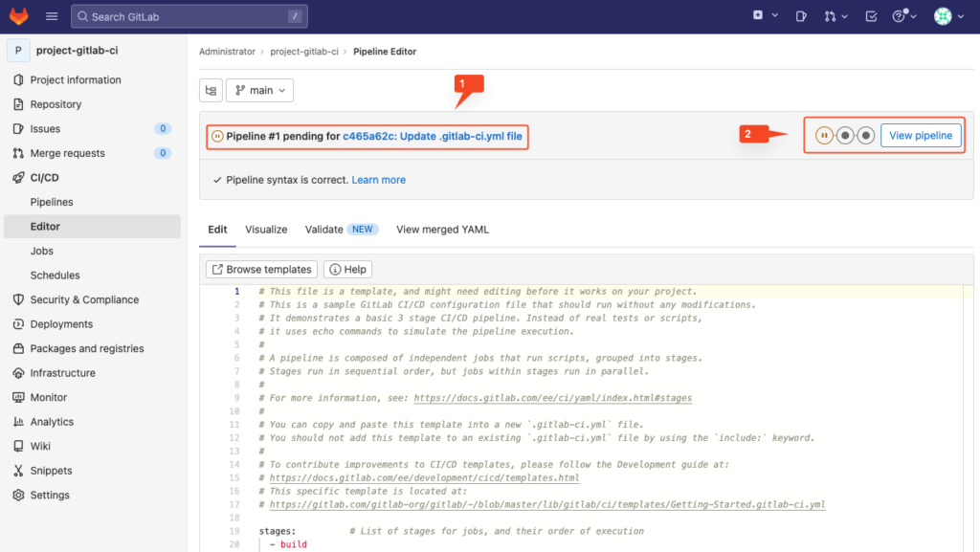Click the Settings gear icon
This screenshot has width=980, height=552.
tap(18, 495)
